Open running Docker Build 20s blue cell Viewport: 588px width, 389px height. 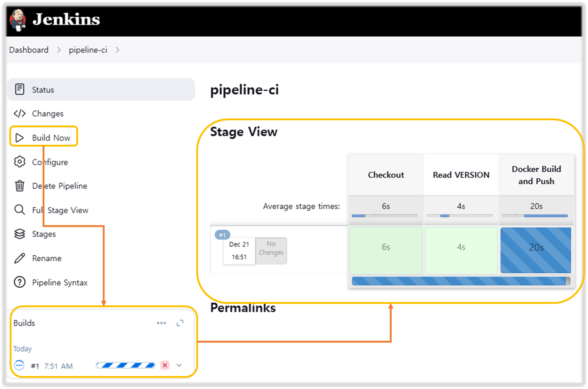coord(536,250)
